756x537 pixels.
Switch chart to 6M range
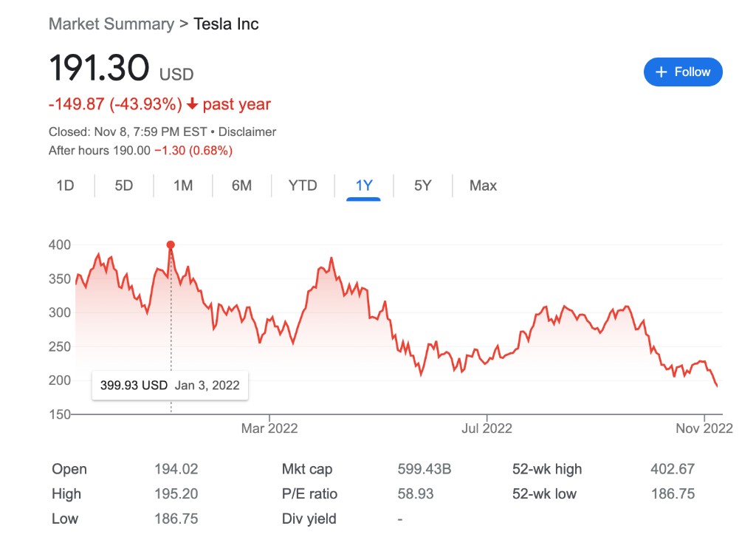241,185
